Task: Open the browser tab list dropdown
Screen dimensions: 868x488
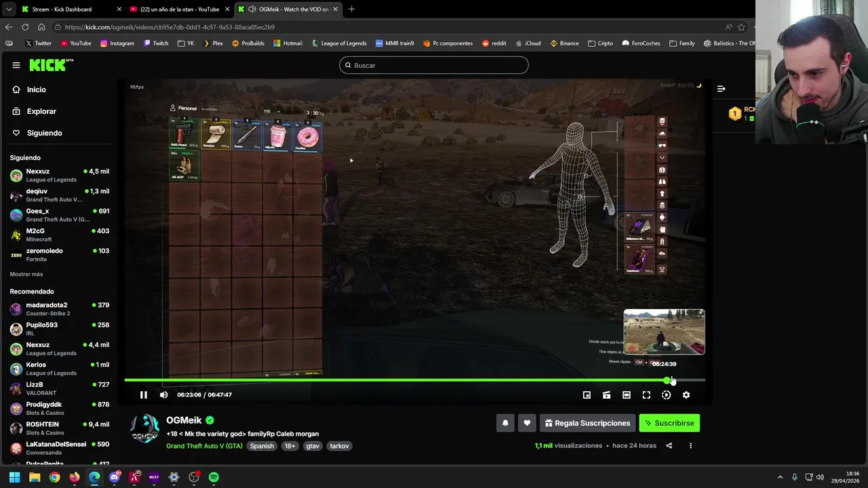Action: 8,9
